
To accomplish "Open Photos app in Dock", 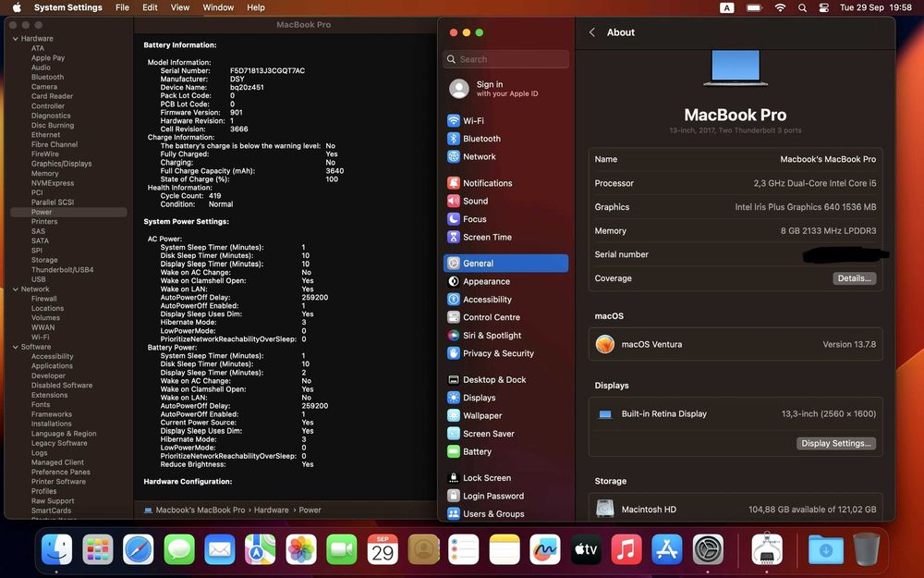I will [x=301, y=549].
